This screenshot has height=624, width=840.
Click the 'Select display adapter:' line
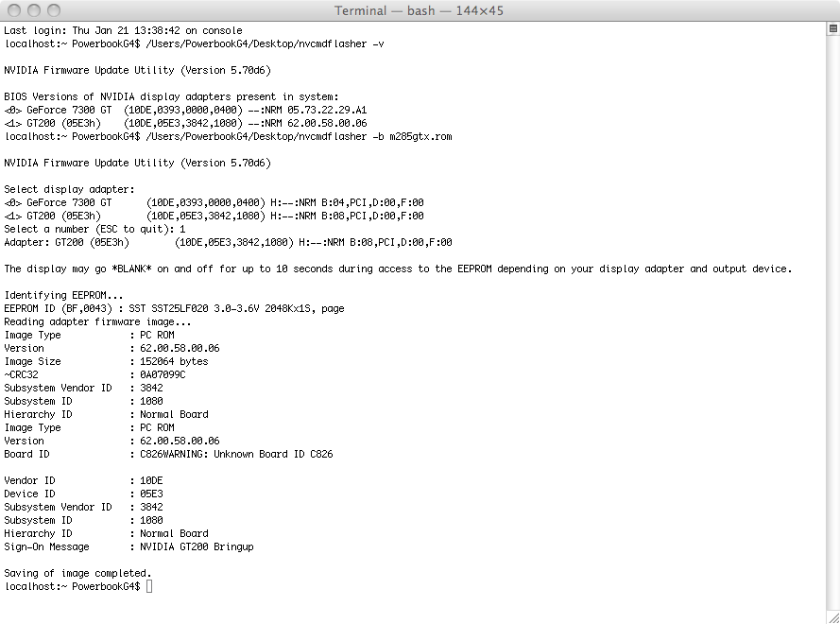tap(70, 190)
